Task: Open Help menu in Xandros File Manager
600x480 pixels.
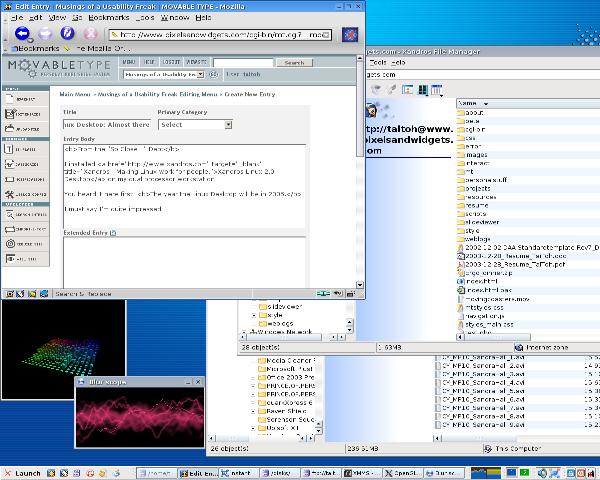Action: coord(398,62)
